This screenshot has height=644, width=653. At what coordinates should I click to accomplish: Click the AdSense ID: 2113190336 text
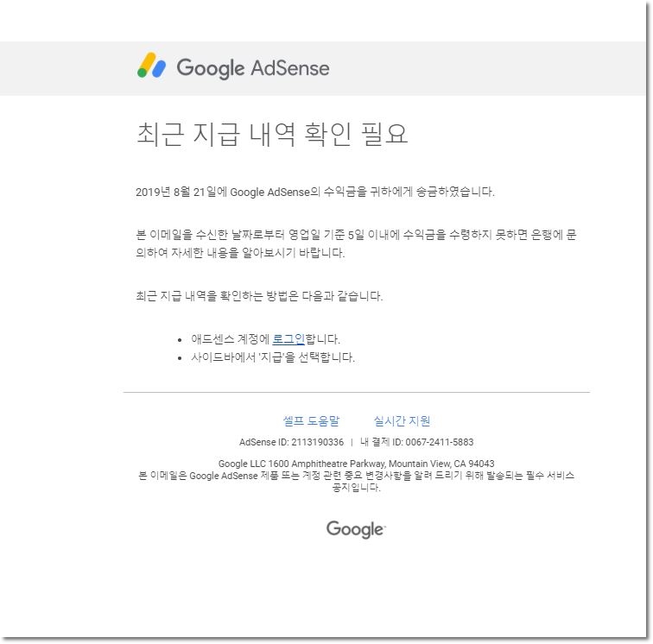click(x=292, y=442)
